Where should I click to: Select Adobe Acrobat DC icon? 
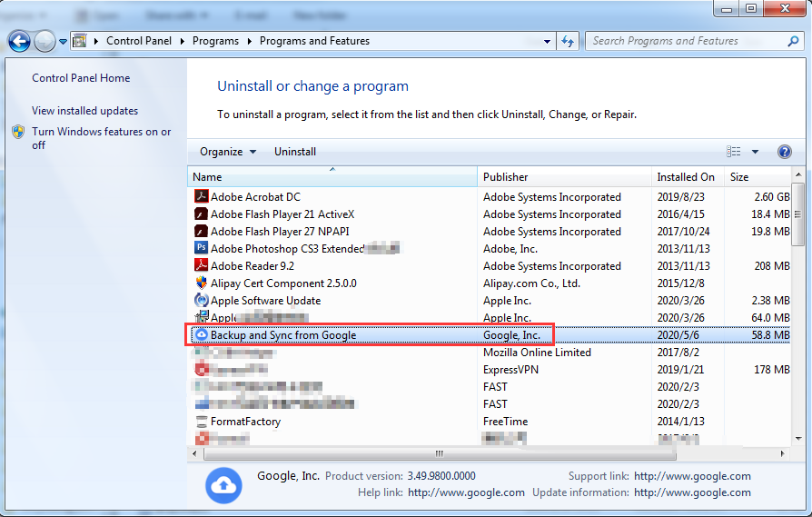click(x=201, y=196)
